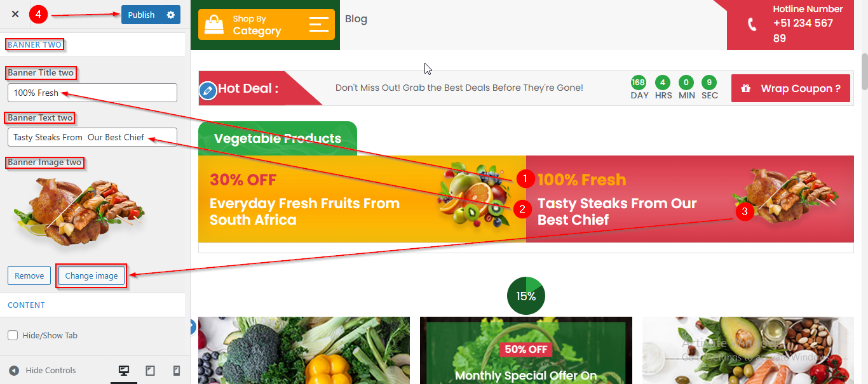This screenshot has width=868, height=384.
Task: Edit the Banner Title two field
Action: pyautogui.click(x=92, y=93)
